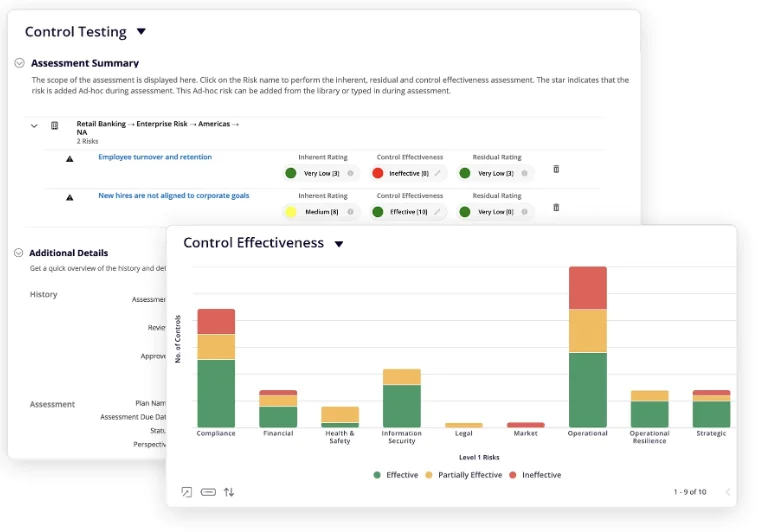Select the Legal bar in the chart
This screenshot has width=763, height=532.
464,425
